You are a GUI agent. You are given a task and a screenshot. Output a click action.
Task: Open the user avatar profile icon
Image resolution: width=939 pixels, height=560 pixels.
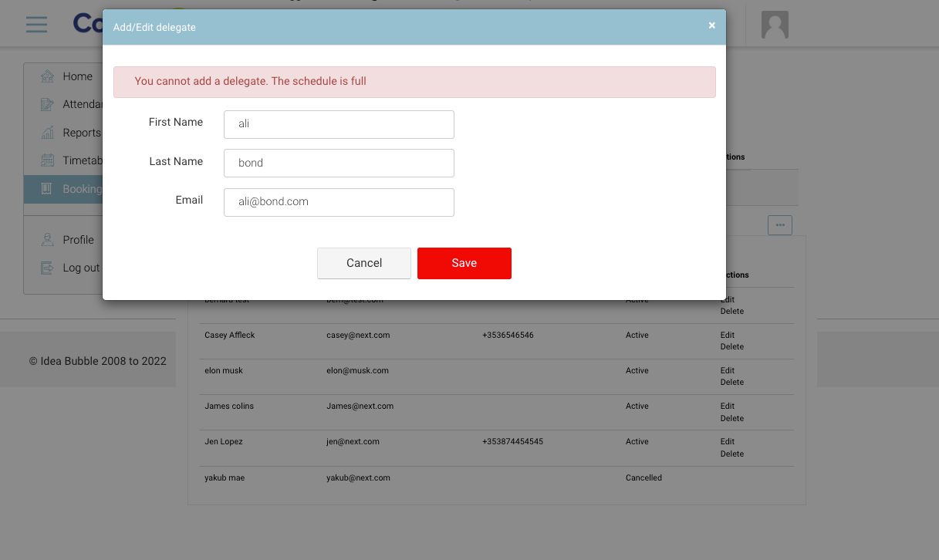coord(775,25)
